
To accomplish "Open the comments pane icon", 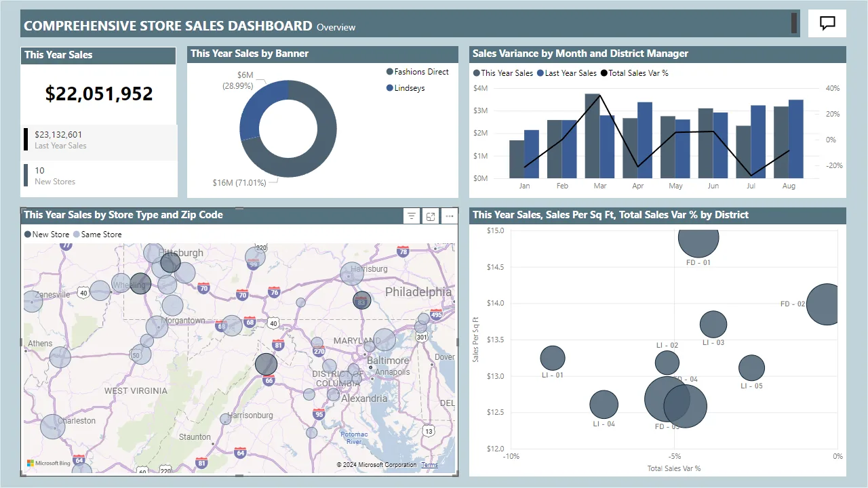I will coord(827,23).
